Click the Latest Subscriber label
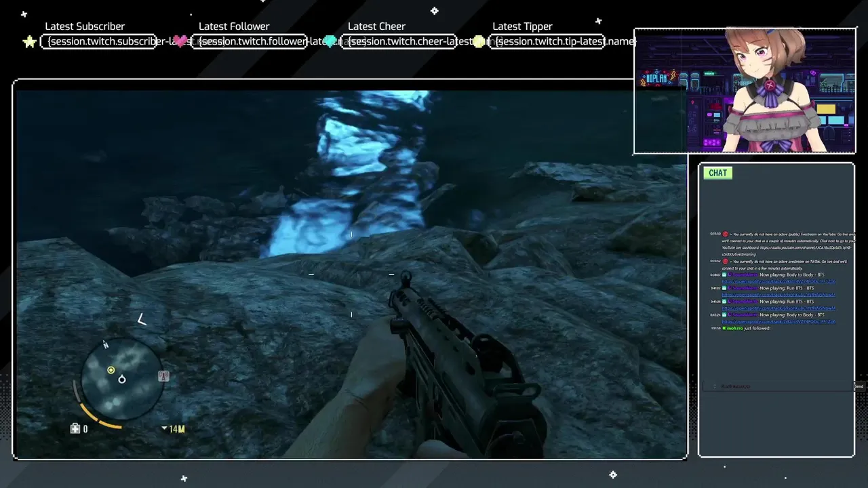 coord(85,26)
